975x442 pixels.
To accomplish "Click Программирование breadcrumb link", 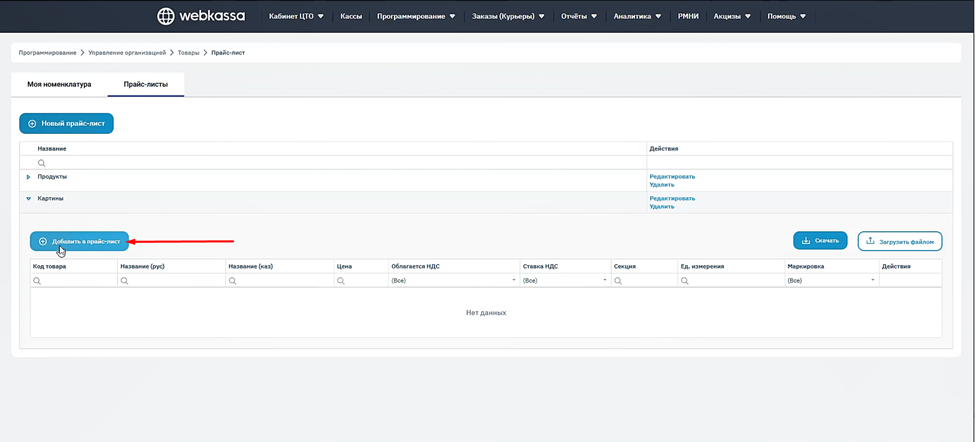I will click(x=47, y=53).
